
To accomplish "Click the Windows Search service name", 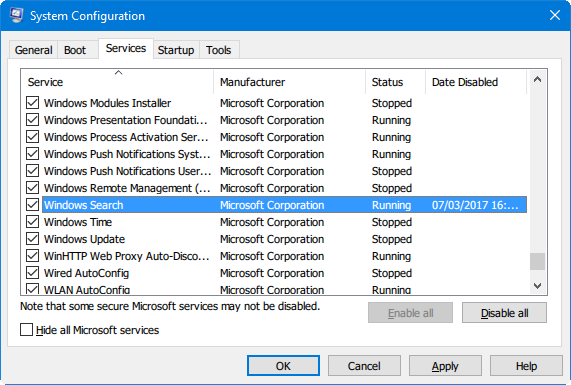I will click(x=84, y=205).
